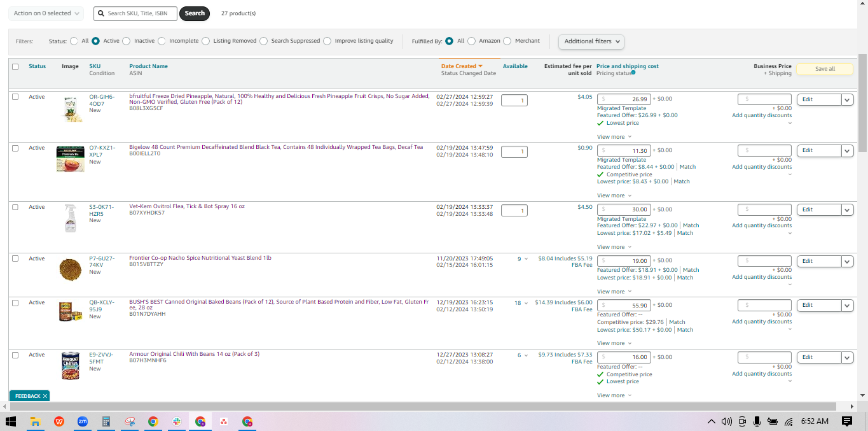Click the Save all button
The height and width of the screenshot is (431, 868).
[825, 69]
